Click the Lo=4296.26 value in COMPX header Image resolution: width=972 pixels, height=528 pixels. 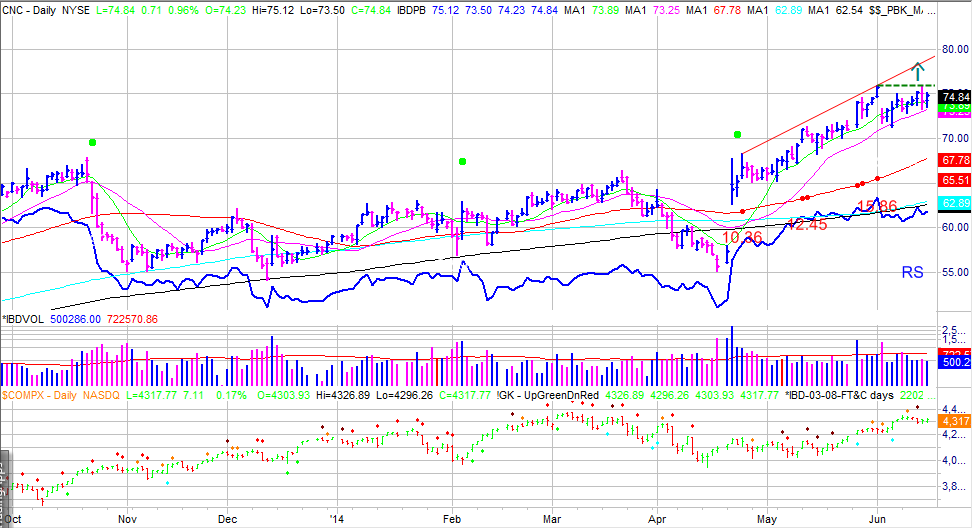pos(404,395)
